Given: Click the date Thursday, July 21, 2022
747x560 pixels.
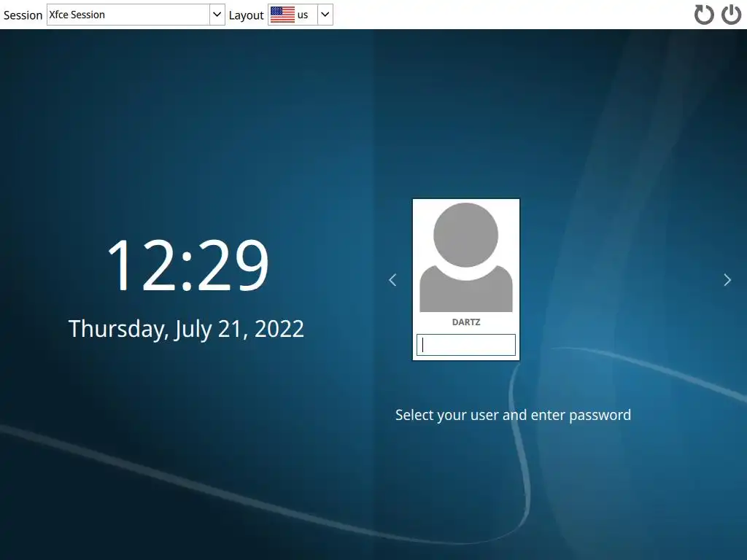Looking at the screenshot, I should point(186,329).
